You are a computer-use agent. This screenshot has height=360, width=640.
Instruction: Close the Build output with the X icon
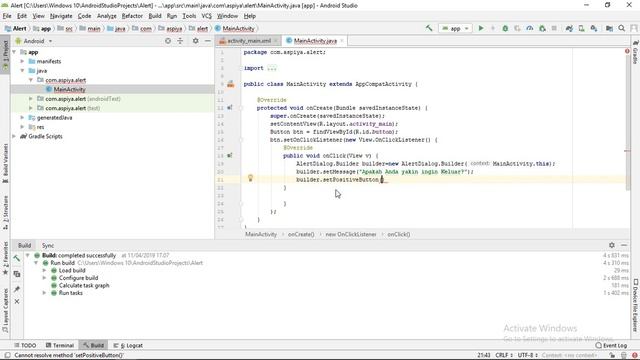(x=17, y=301)
